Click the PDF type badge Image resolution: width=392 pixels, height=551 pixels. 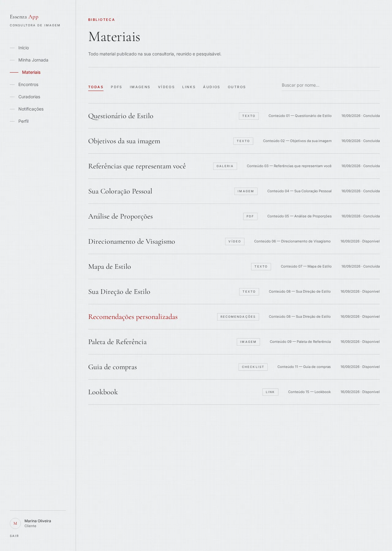(x=250, y=216)
